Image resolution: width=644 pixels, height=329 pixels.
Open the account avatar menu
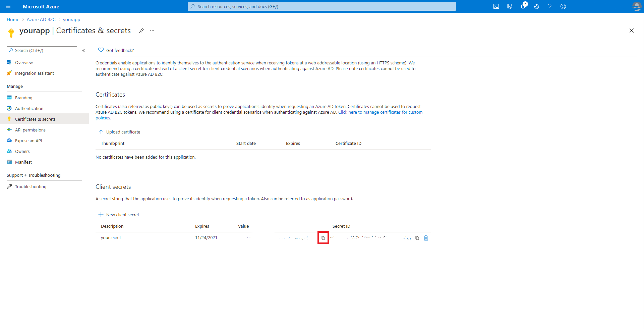(x=637, y=6)
